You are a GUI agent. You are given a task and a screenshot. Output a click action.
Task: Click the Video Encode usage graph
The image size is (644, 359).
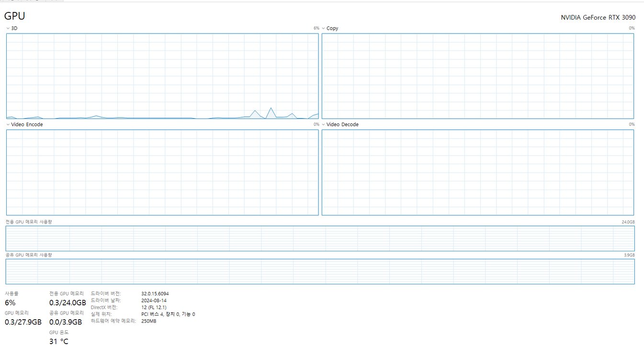[x=162, y=172]
